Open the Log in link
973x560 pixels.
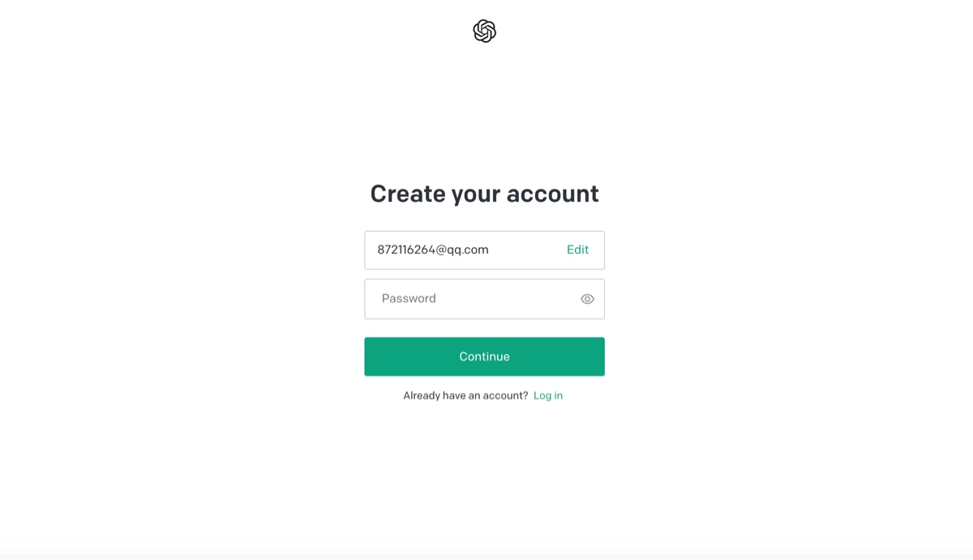pyautogui.click(x=548, y=395)
